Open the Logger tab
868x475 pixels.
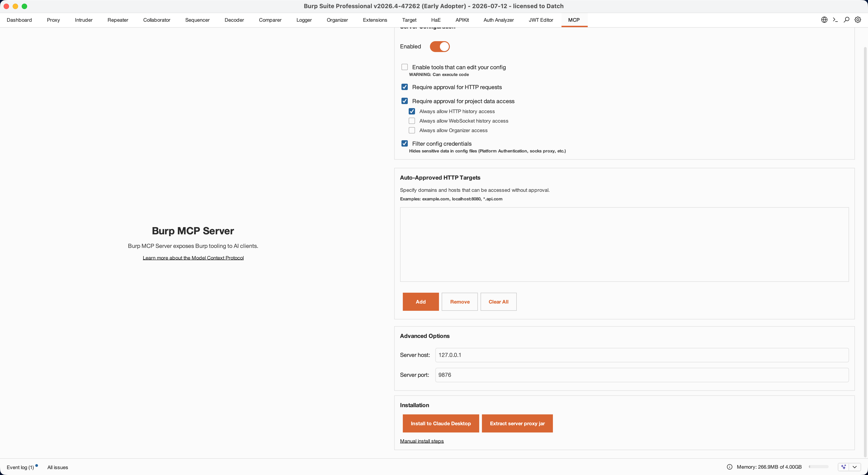(304, 20)
